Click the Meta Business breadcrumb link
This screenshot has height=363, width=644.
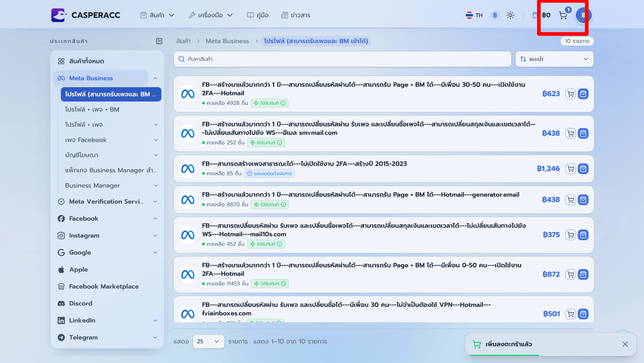[227, 41]
